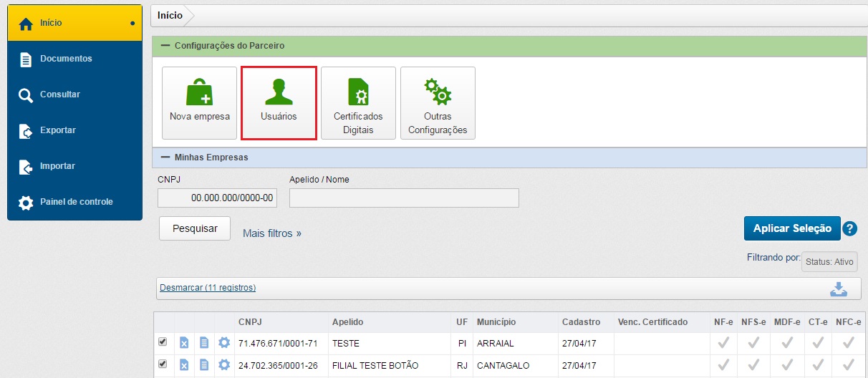868x378 pixels.
Task: Click the blue help question mark icon
Action: (x=849, y=229)
